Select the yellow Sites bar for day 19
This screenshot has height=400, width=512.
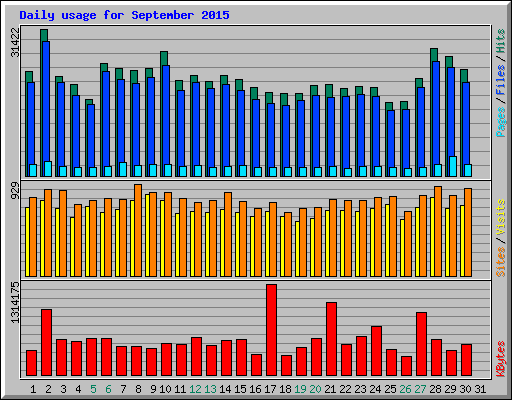point(297,249)
